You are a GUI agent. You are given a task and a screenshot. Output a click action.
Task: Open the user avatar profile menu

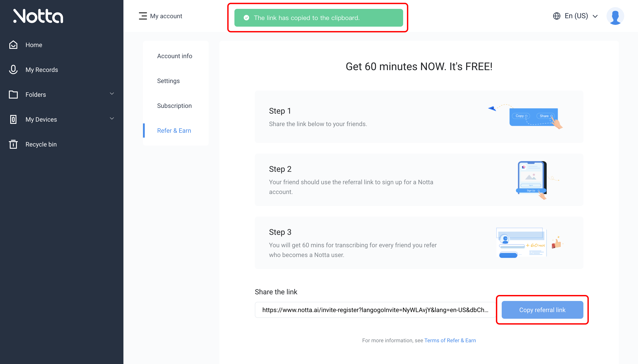coord(615,16)
